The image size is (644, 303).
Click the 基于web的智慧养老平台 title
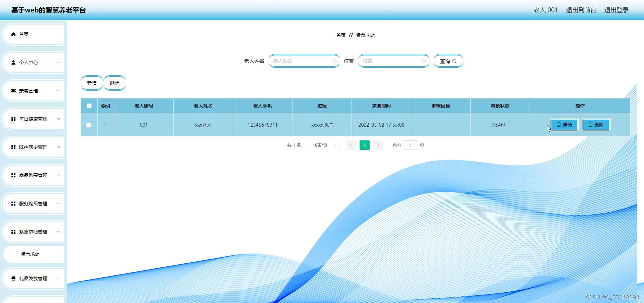coord(49,10)
